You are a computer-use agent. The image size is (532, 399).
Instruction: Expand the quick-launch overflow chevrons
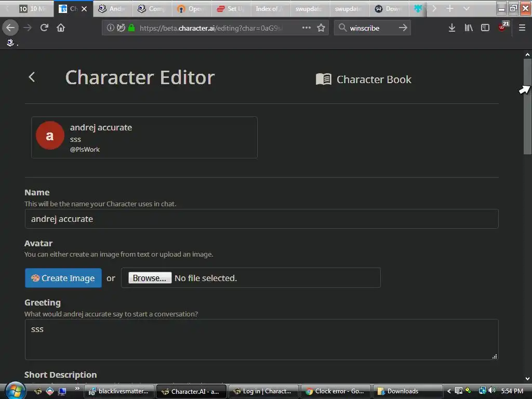[x=77, y=389]
